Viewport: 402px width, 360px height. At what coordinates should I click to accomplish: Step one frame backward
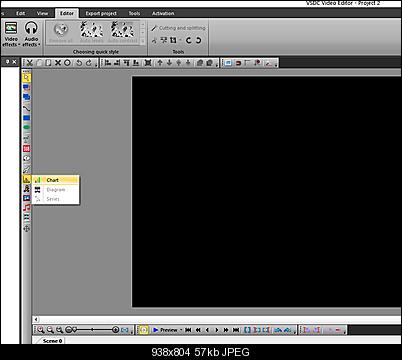(x=207, y=330)
